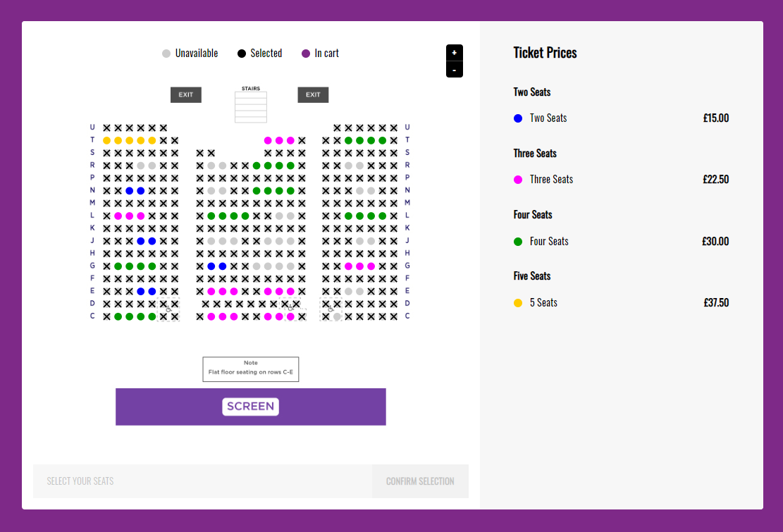Click the Confirm Selection button
The height and width of the screenshot is (532, 783).
(x=420, y=481)
